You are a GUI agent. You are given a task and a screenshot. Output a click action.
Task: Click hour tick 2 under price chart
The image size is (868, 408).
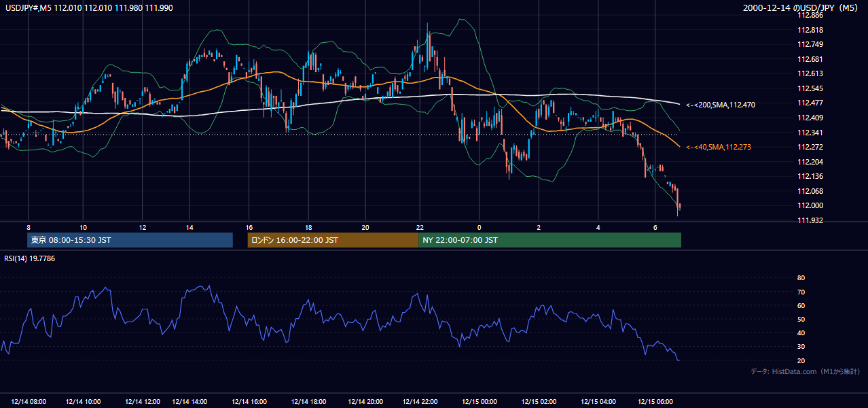pyautogui.click(x=539, y=227)
